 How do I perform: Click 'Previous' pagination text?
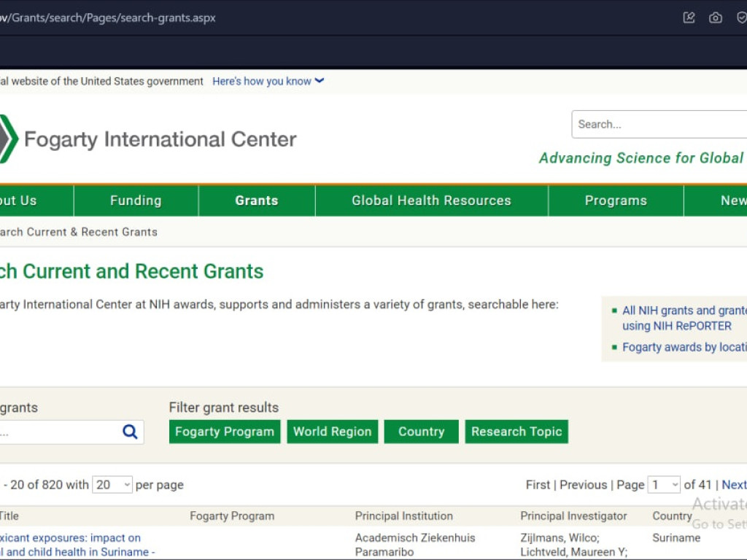[x=583, y=485]
